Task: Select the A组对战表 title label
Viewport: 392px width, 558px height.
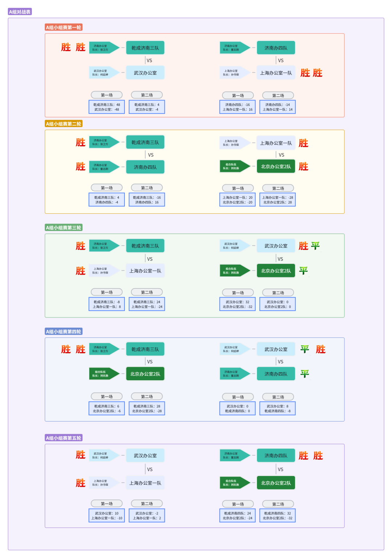Action: pyautogui.click(x=20, y=12)
